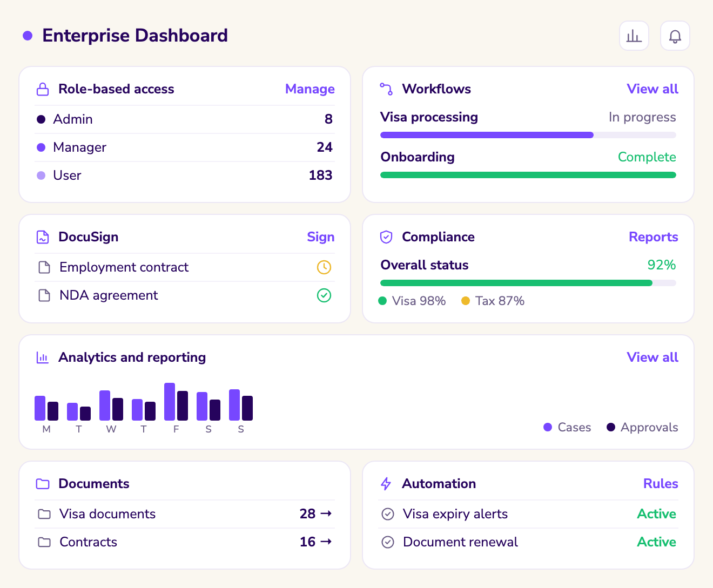Image resolution: width=713 pixels, height=588 pixels.
Task: Click the Visa 98% green dot
Action: click(x=382, y=301)
